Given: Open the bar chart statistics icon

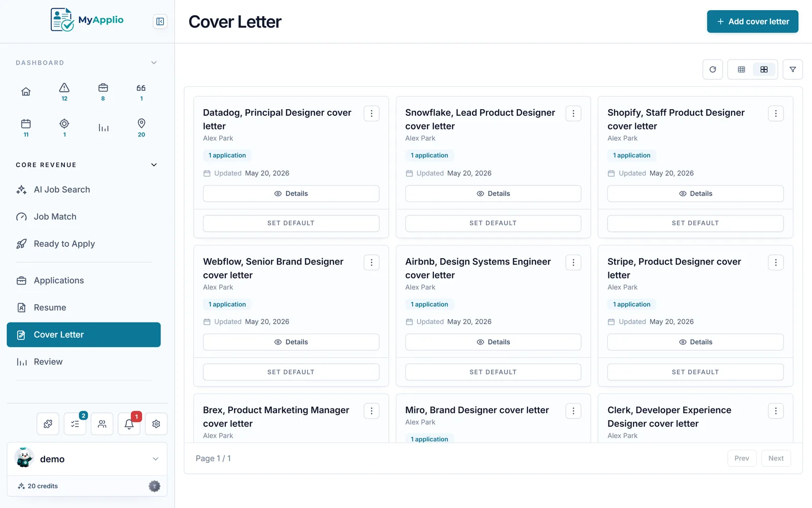Looking at the screenshot, I should 104,128.
